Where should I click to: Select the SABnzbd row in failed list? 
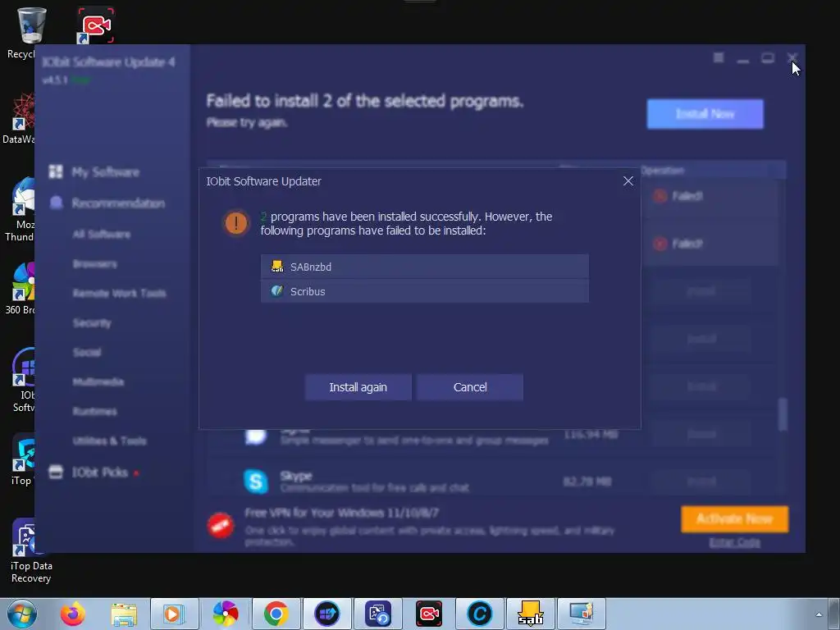(424, 267)
